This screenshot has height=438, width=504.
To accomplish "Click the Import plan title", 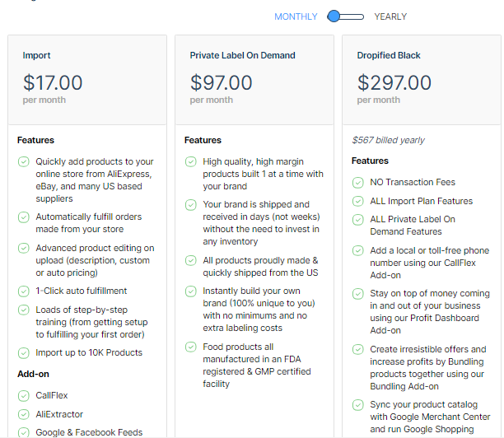I will click(x=37, y=56).
